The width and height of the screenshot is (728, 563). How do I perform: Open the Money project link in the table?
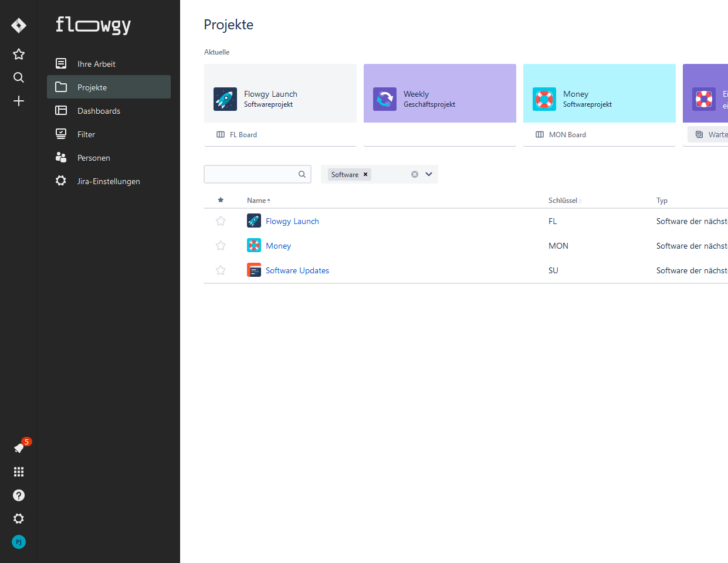click(278, 246)
